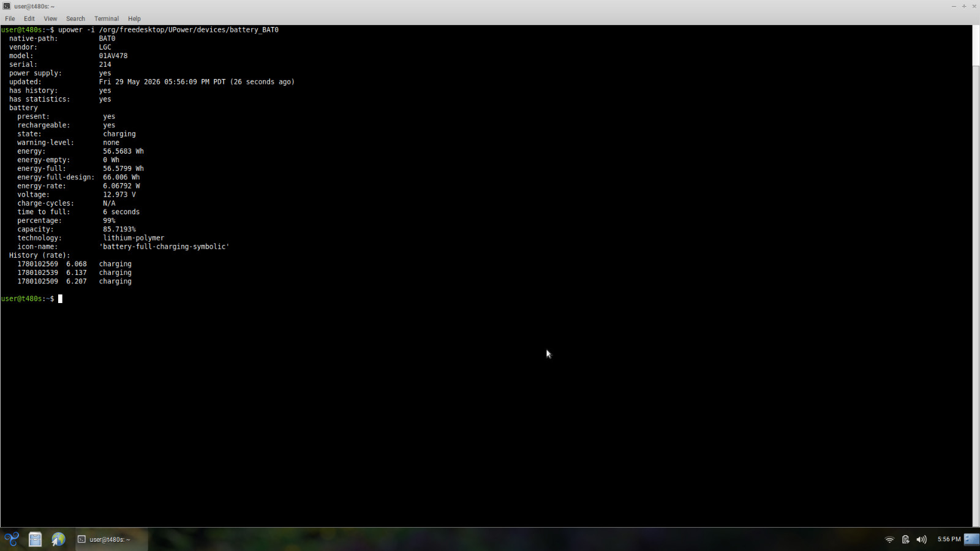
Task: Click the 'has statistics:' label
Action: click(x=39, y=99)
